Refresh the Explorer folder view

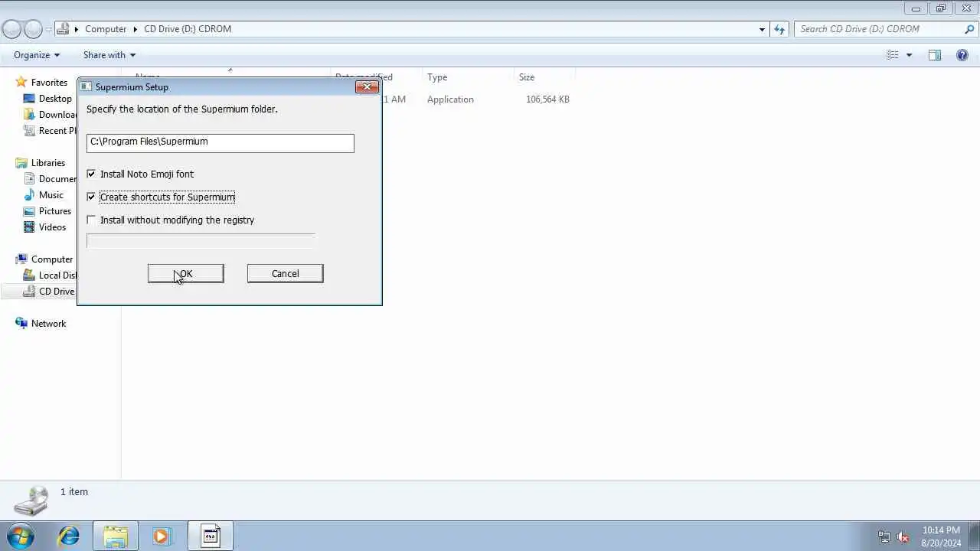tap(779, 29)
